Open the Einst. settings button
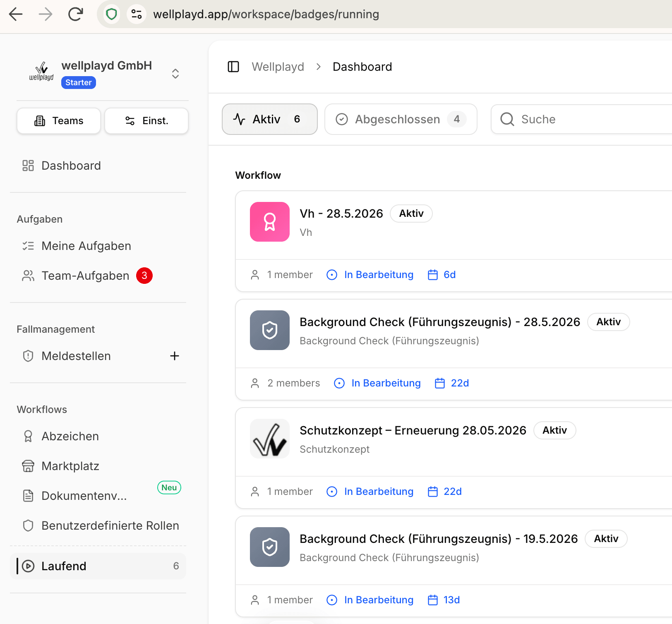This screenshot has height=624, width=672. click(x=146, y=121)
